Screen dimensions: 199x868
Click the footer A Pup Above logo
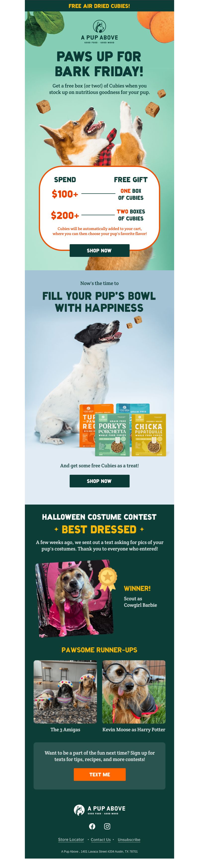pos(99,810)
